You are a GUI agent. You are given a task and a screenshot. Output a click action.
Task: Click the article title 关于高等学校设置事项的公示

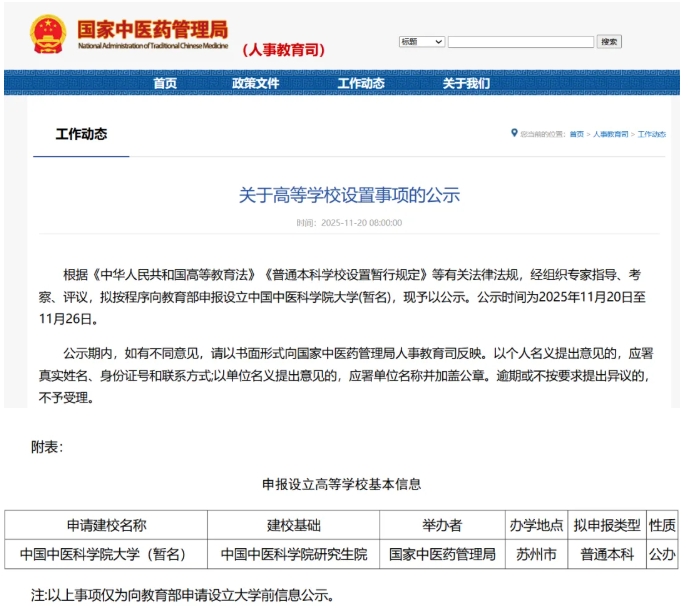[349, 195]
